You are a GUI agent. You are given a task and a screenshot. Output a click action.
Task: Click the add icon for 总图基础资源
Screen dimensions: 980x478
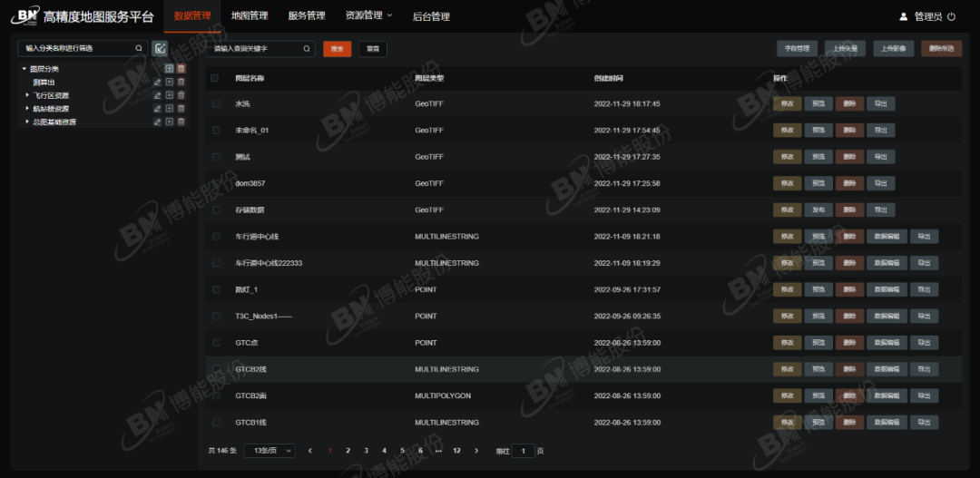click(x=169, y=122)
